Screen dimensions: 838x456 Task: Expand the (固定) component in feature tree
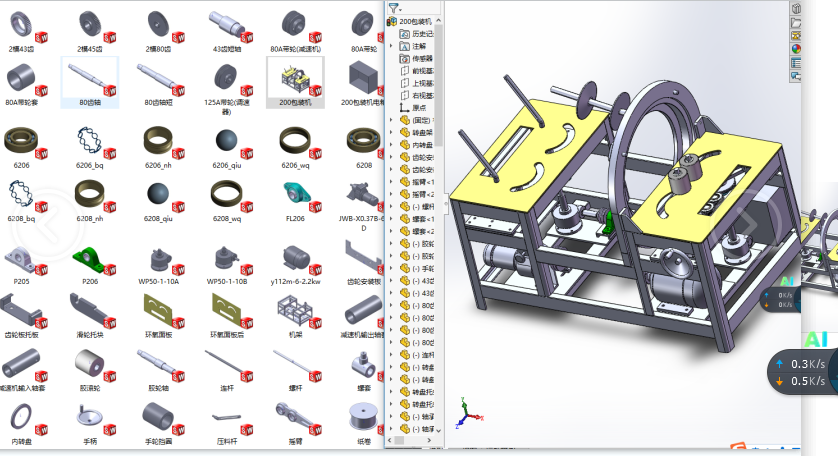tap(391, 120)
